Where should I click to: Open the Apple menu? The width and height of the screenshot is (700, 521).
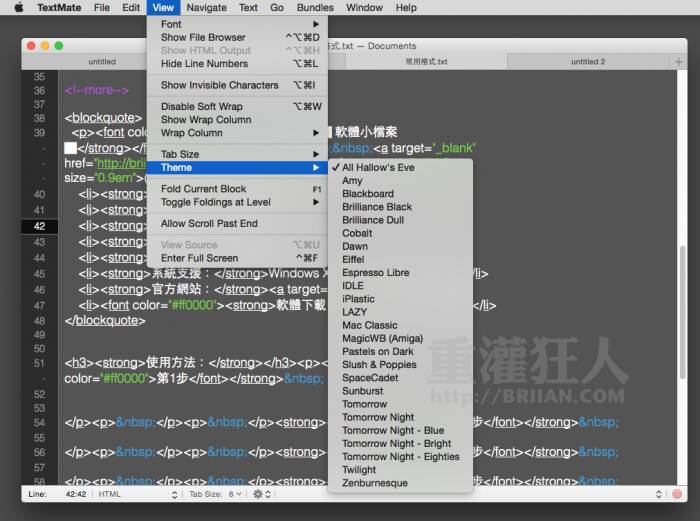click(x=19, y=8)
